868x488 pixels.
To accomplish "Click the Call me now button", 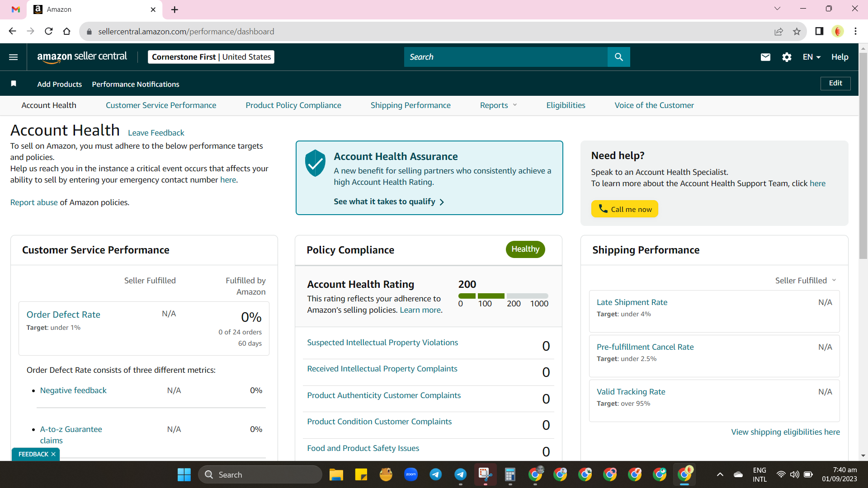I will pos(625,209).
